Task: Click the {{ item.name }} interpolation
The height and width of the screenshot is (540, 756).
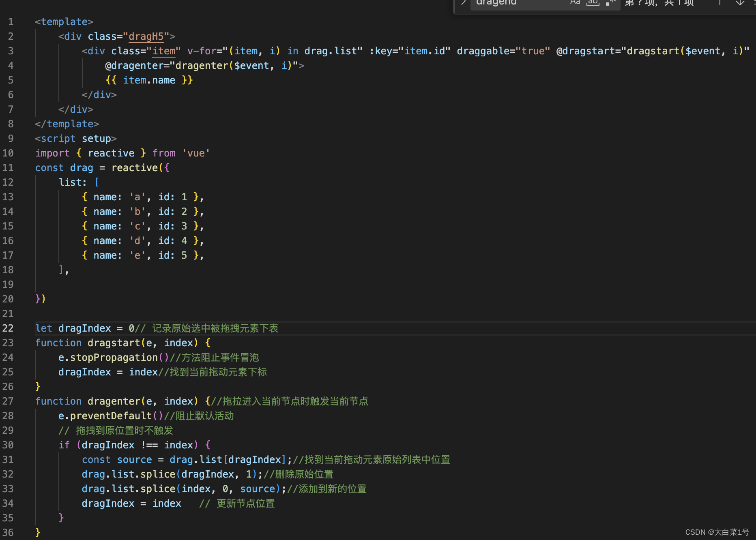Action: pyautogui.click(x=149, y=80)
